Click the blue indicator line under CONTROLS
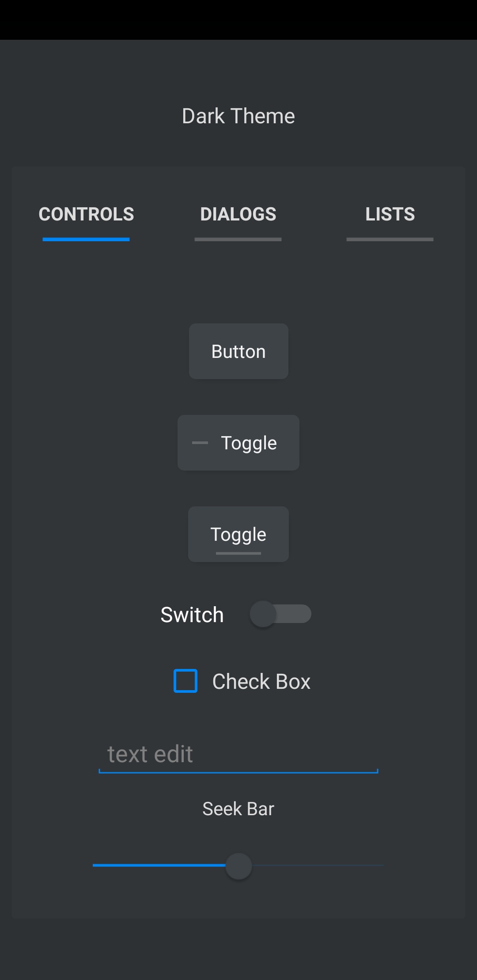Image resolution: width=477 pixels, height=980 pixels. pyautogui.click(x=86, y=239)
